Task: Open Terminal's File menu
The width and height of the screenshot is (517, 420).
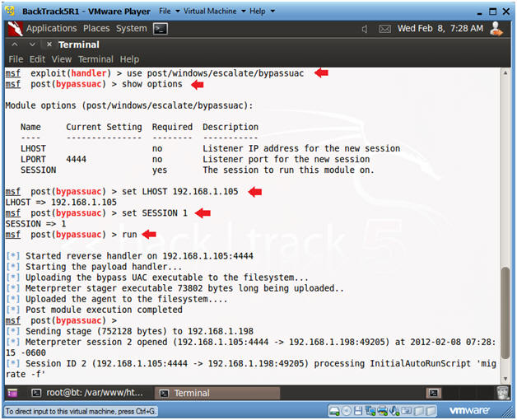Action: tap(16, 59)
